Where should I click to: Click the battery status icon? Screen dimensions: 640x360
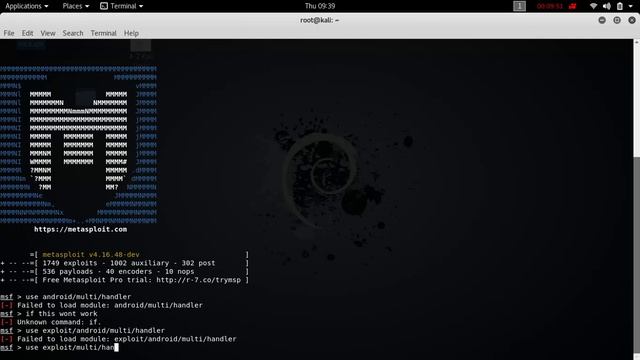(620, 6)
